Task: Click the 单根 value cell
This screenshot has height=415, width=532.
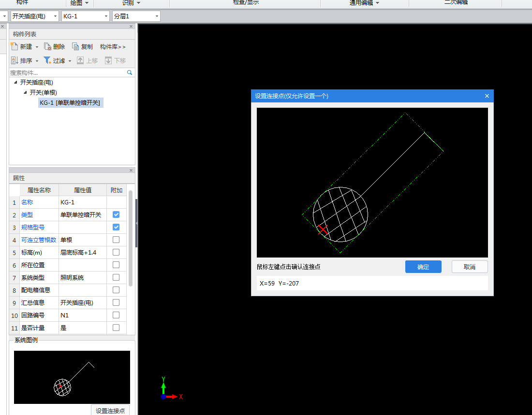Action: pyautogui.click(x=82, y=240)
